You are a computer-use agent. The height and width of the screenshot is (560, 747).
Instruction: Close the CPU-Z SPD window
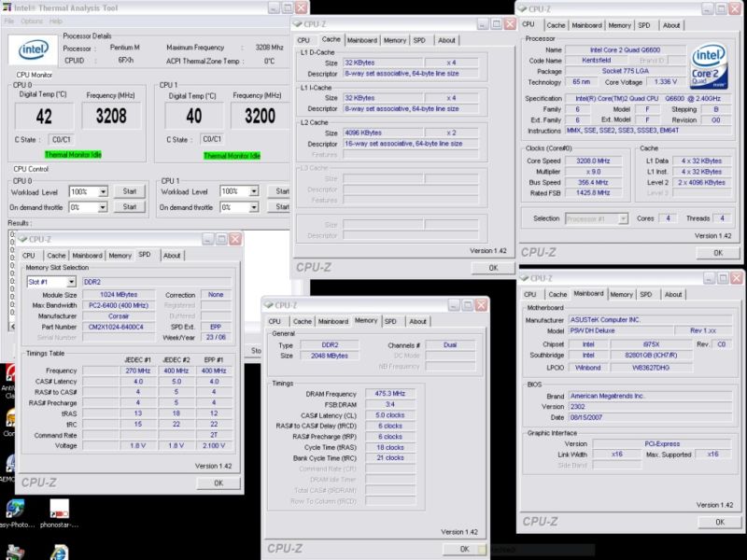click(x=235, y=239)
